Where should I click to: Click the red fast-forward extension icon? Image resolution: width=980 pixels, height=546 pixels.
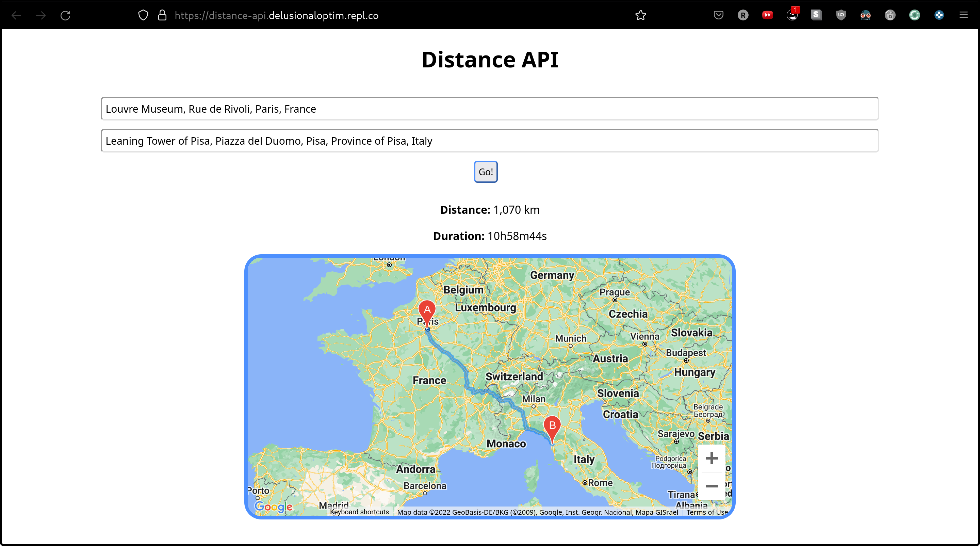tap(767, 15)
